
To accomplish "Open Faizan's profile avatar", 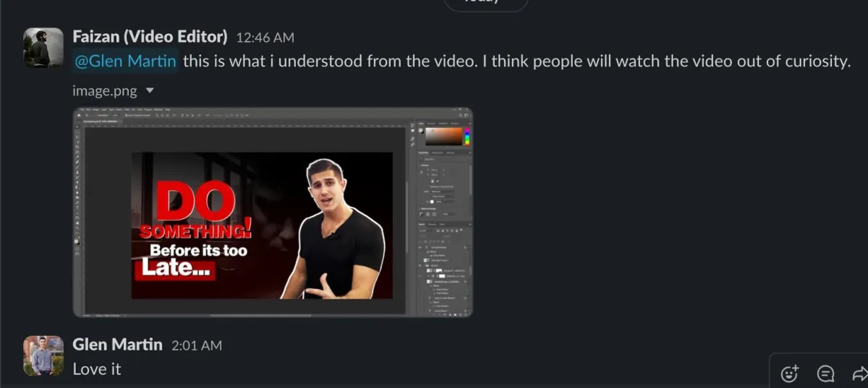I will coord(43,48).
